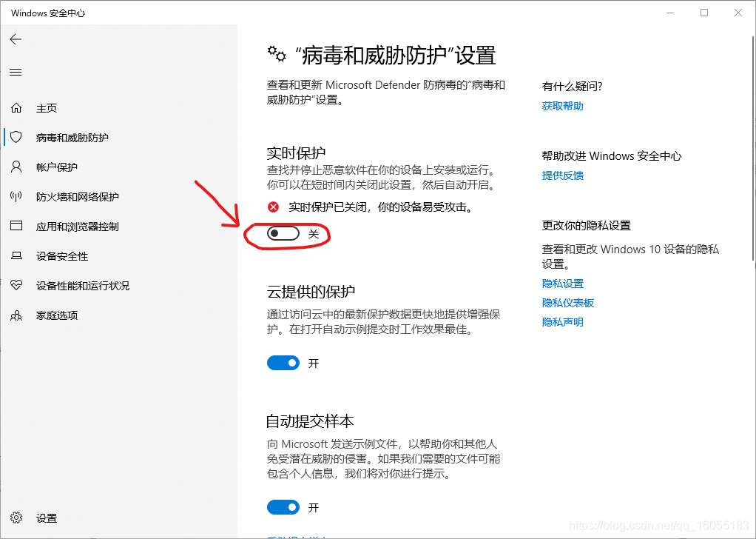The height and width of the screenshot is (539, 756).
Task: Click the 提供反馈 link
Action: click(563, 175)
